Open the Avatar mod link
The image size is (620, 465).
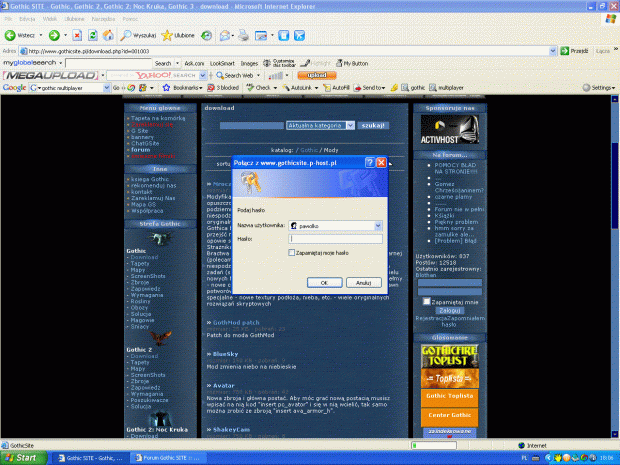(223, 386)
